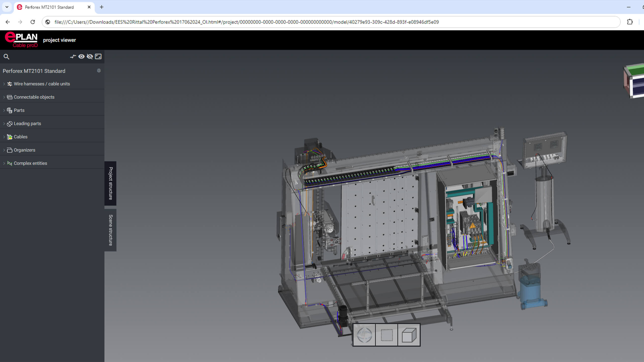Toggle the show-all eye icon

81,56
